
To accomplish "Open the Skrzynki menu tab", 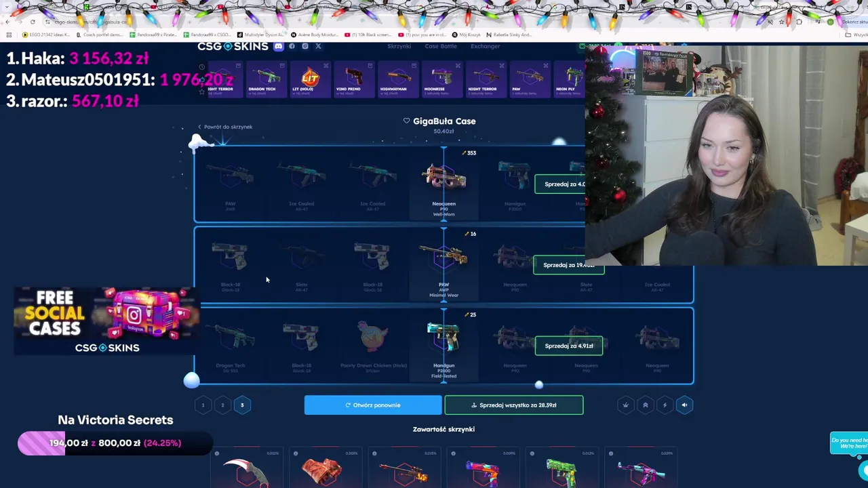I will tap(399, 46).
